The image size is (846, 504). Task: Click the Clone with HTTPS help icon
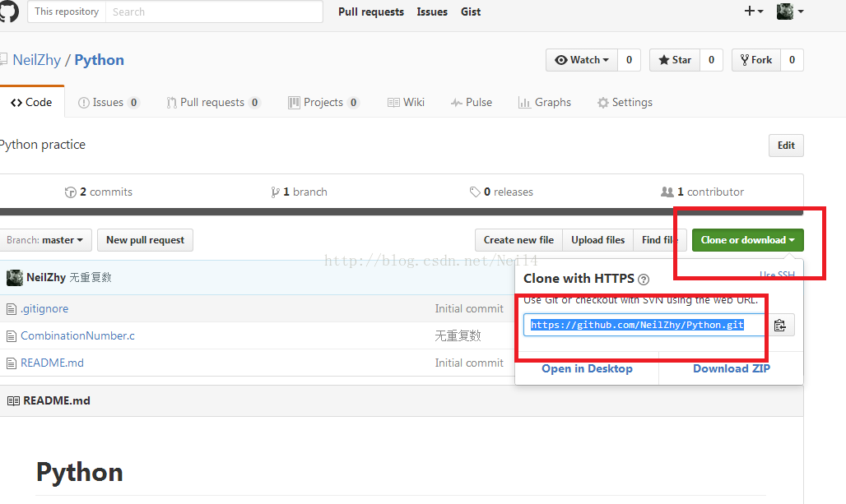(643, 280)
